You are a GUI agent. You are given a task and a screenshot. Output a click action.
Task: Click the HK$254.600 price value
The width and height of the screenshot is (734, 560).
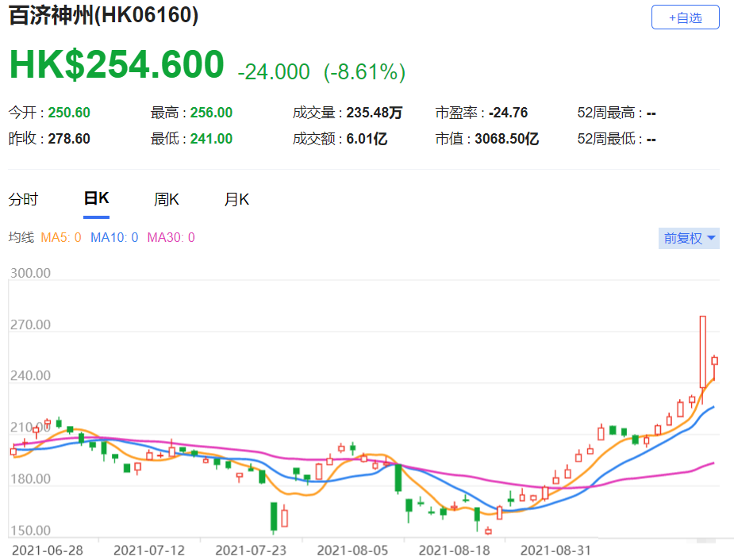tap(117, 64)
